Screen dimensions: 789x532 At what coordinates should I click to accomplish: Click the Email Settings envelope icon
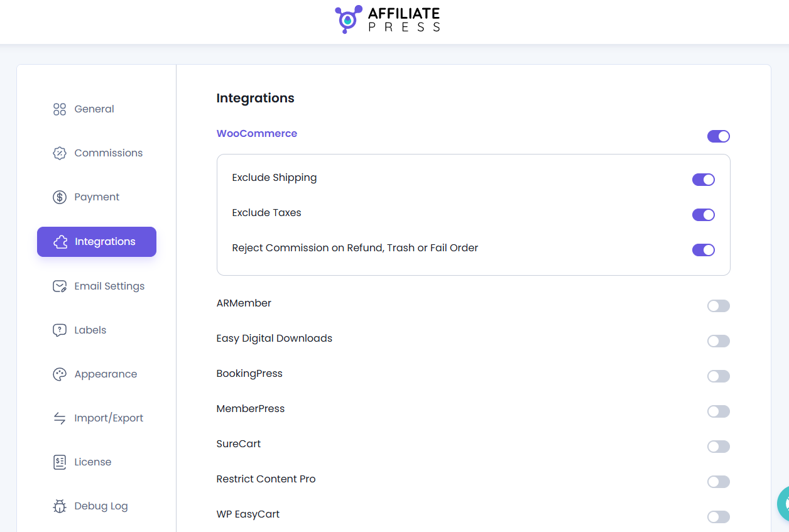coord(59,286)
